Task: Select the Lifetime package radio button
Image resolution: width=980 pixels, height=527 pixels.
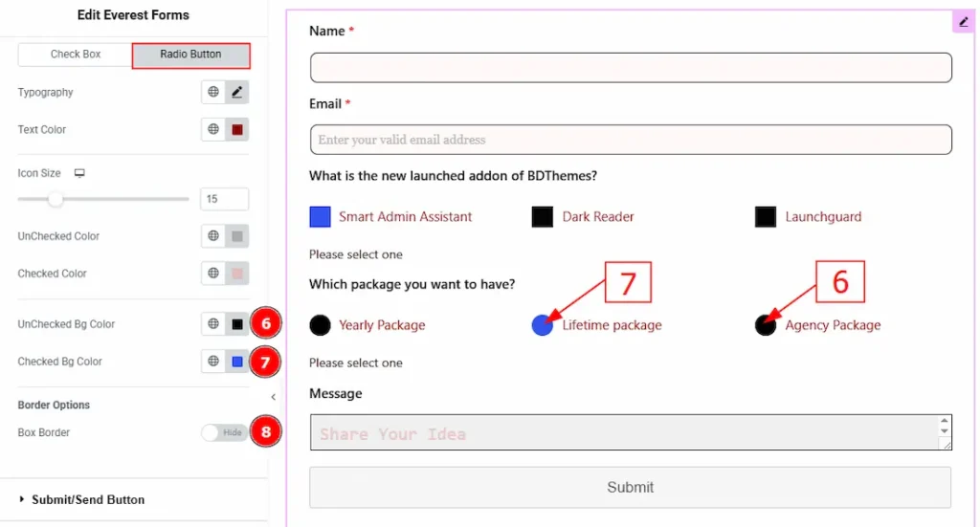Action: click(x=543, y=325)
